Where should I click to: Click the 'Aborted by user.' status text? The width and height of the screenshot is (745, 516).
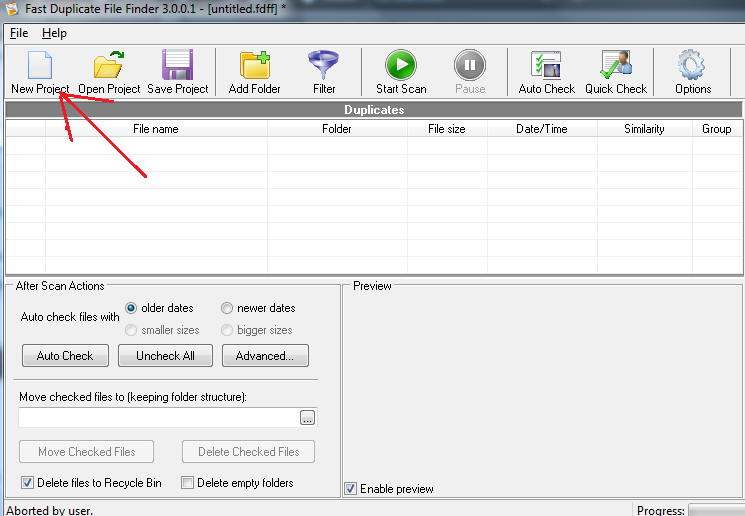(x=49, y=511)
